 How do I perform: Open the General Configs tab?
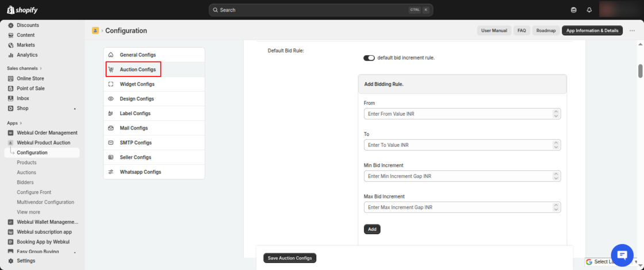coord(154,55)
